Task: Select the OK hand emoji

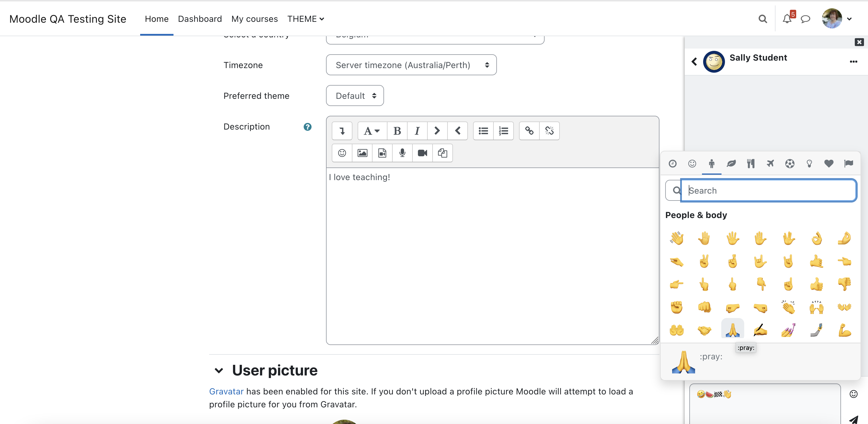Action: click(817, 238)
